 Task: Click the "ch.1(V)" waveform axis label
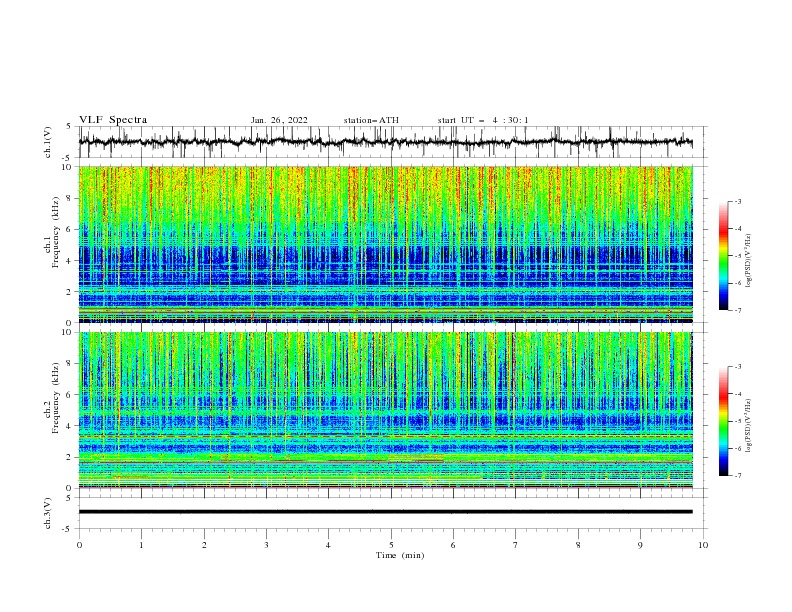pos(48,142)
